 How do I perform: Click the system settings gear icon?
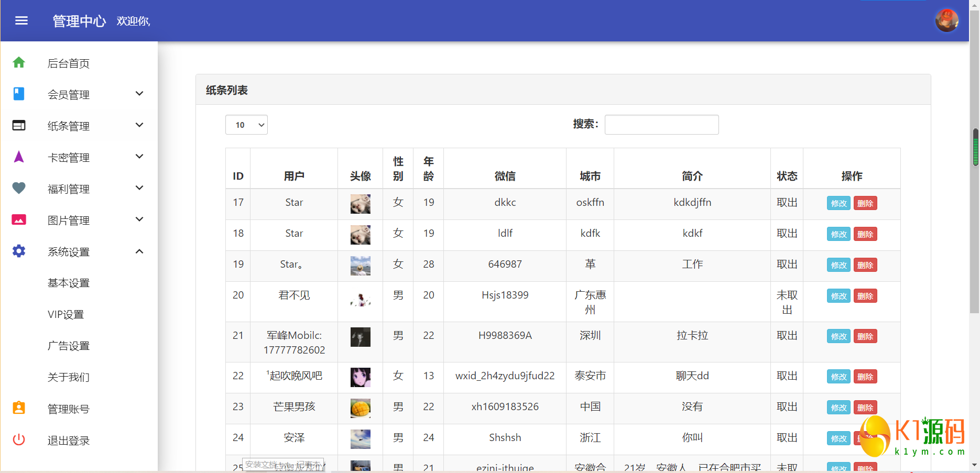coord(19,251)
